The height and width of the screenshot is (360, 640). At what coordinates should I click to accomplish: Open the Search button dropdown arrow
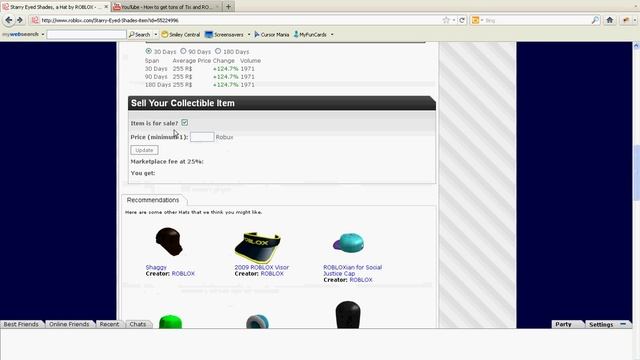[x=156, y=35]
